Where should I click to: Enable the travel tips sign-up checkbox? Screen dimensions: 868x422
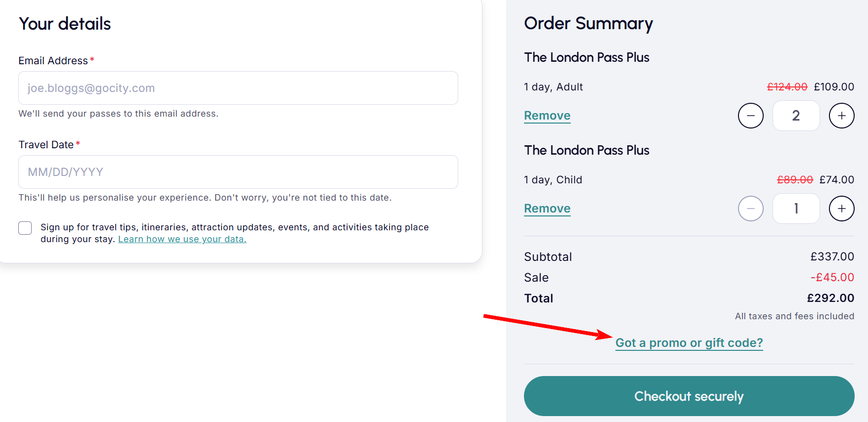click(x=25, y=228)
